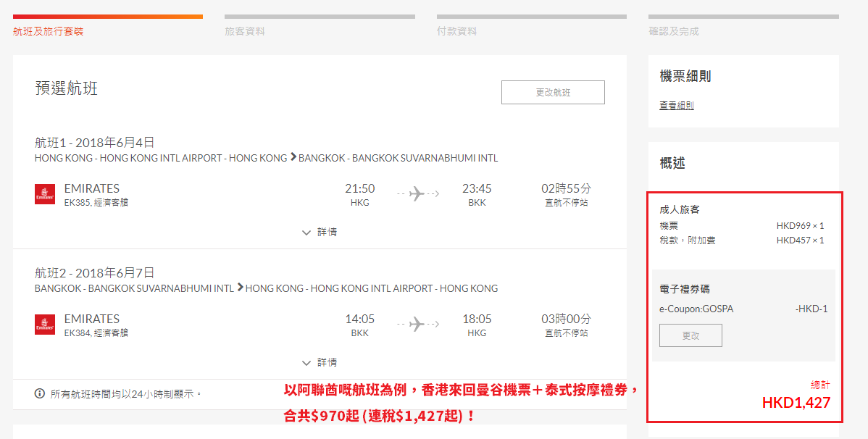Image resolution: width=868 pixels, height=439 pixels.
Task: Click the -HKD-1 discount value
Action: (811, 309)
